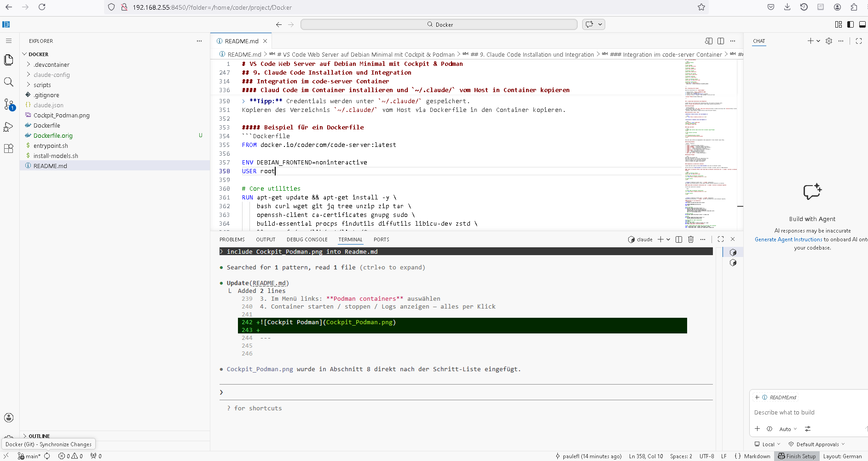The height and width of the screenshot is (461, 868).
Task: Click the Generate Agent Instructions link
Action: coord(788,239)
